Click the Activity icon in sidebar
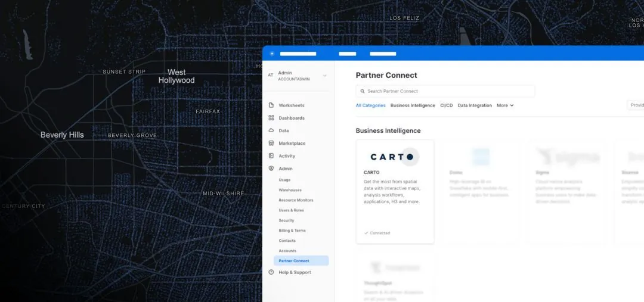Viewport: 644px width, 302px height. [x=271, y=156]
